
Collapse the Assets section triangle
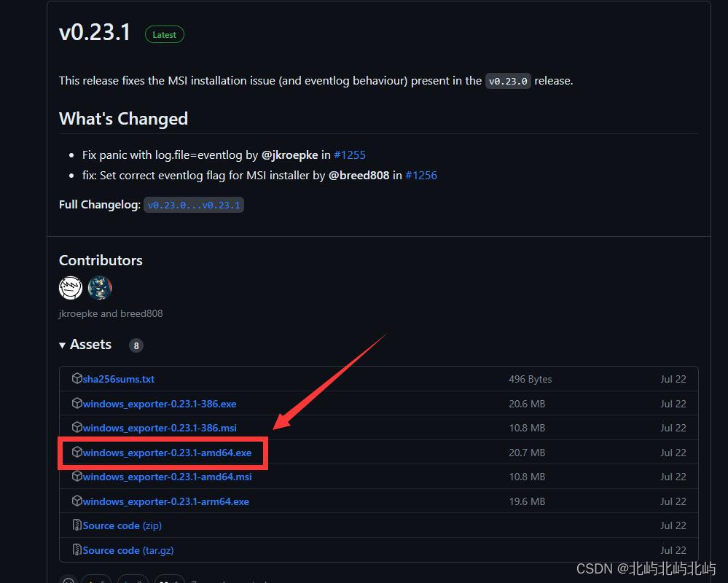point(62,345)
